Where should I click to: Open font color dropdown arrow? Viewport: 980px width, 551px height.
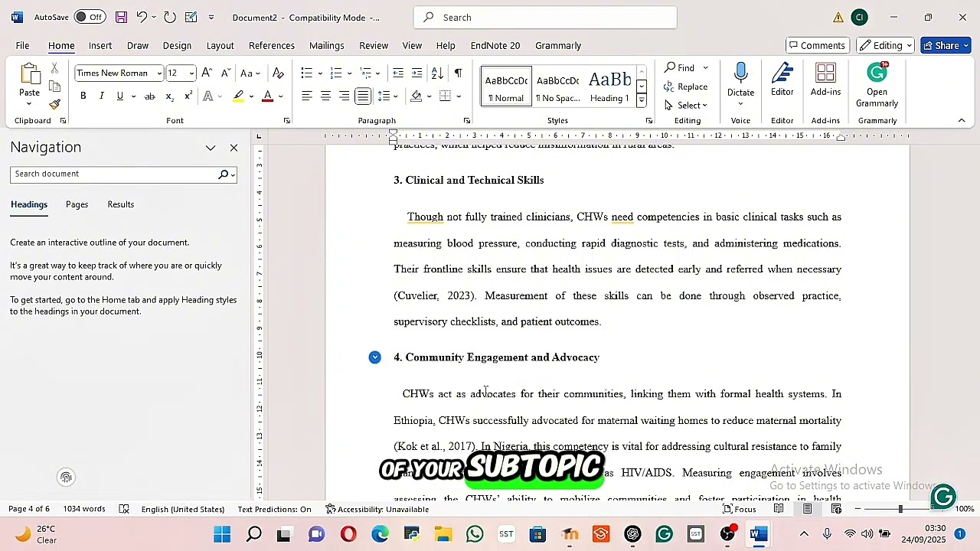coord(281,96)
